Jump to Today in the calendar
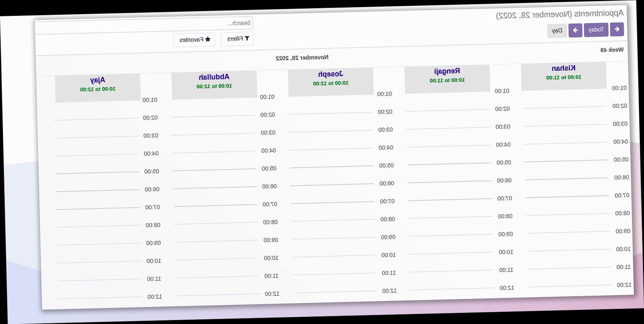 [596, 30]
